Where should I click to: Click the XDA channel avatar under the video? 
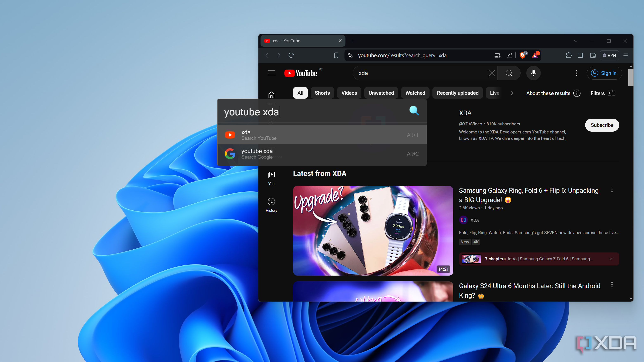coord(463,220)
